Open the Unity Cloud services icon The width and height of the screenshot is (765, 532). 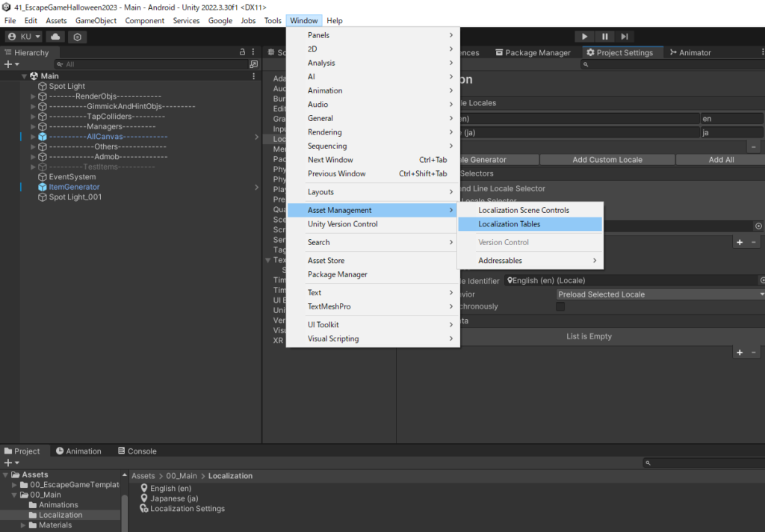click(x=55, y=37)
